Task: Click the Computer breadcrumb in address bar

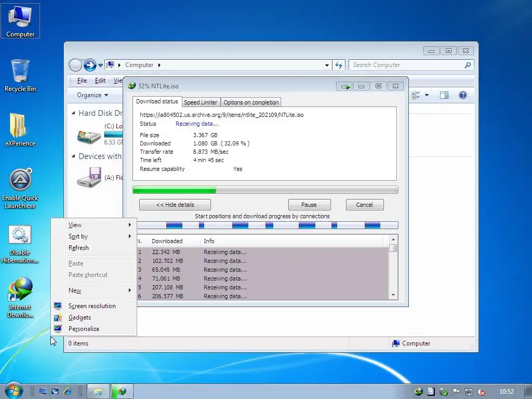Action: (x=139, y=65)
